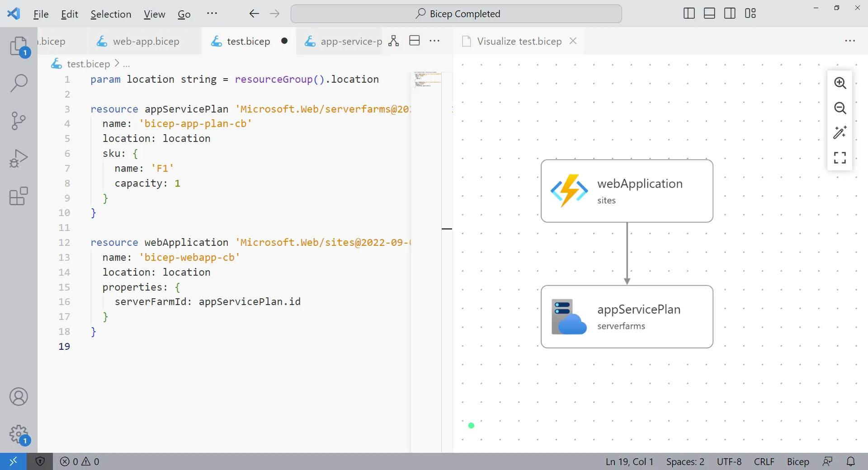Change indentation via Spaces: 2
Screen dimensions: 868x470
click(685, 461)
